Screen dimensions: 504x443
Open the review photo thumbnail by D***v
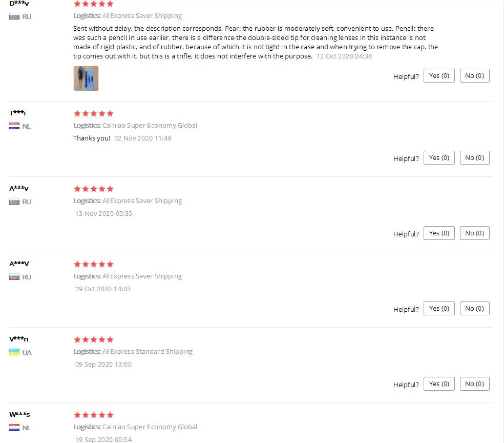point(86,78)
